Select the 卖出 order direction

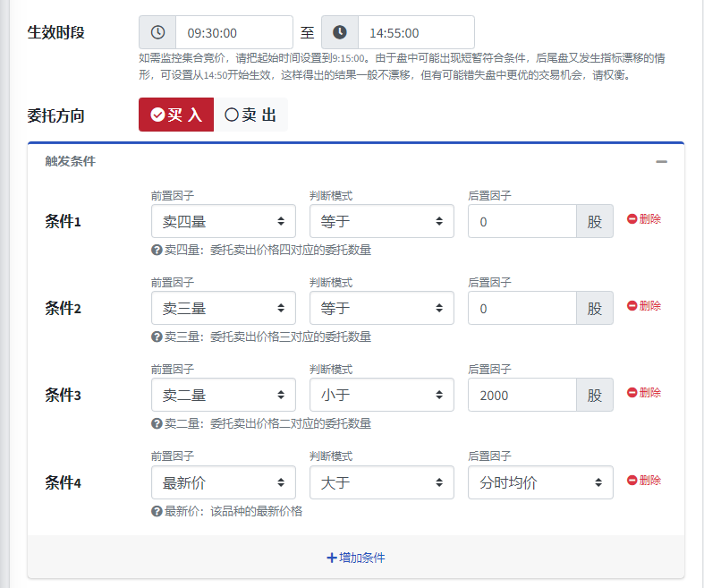(250, 115)
